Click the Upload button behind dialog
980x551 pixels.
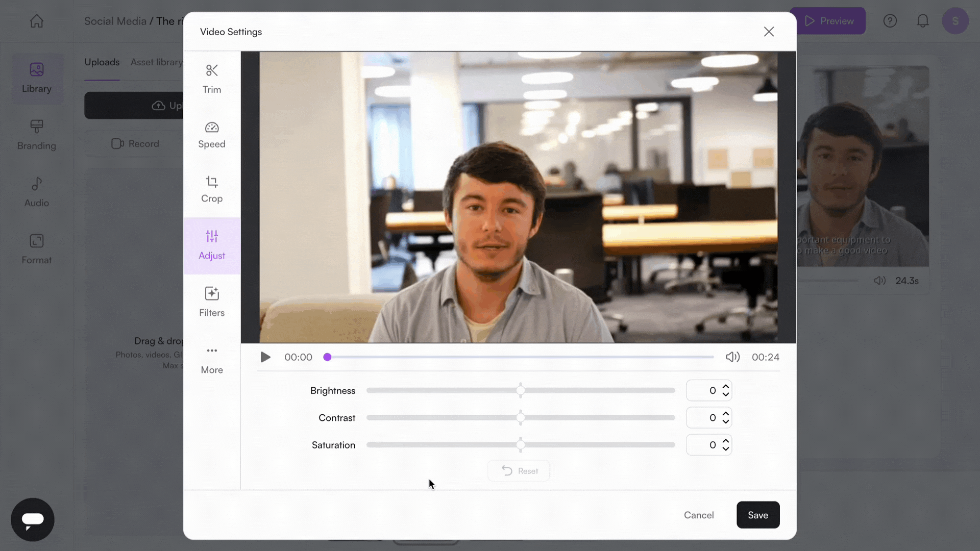[134, 106]
